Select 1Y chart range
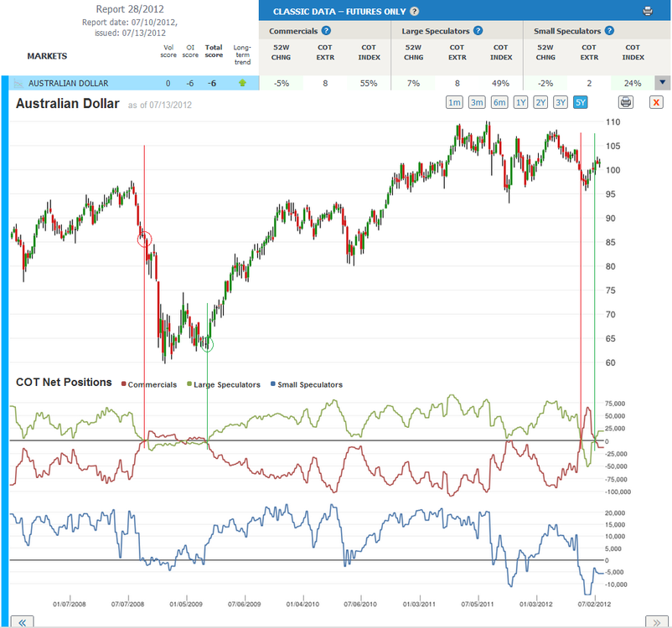672x628 pixels. point(520,102)
